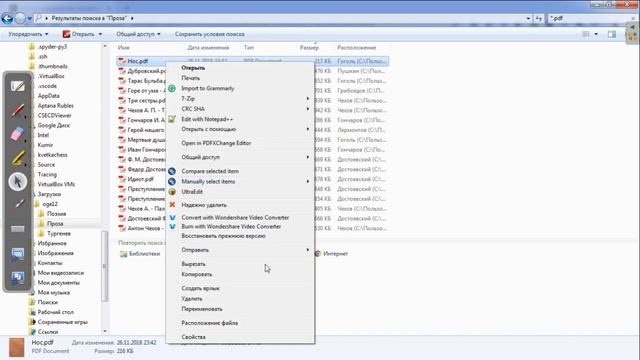Expand the Отправить submenu
The image size is (640, 360).
pyautogui.click(x=240, y=250)
